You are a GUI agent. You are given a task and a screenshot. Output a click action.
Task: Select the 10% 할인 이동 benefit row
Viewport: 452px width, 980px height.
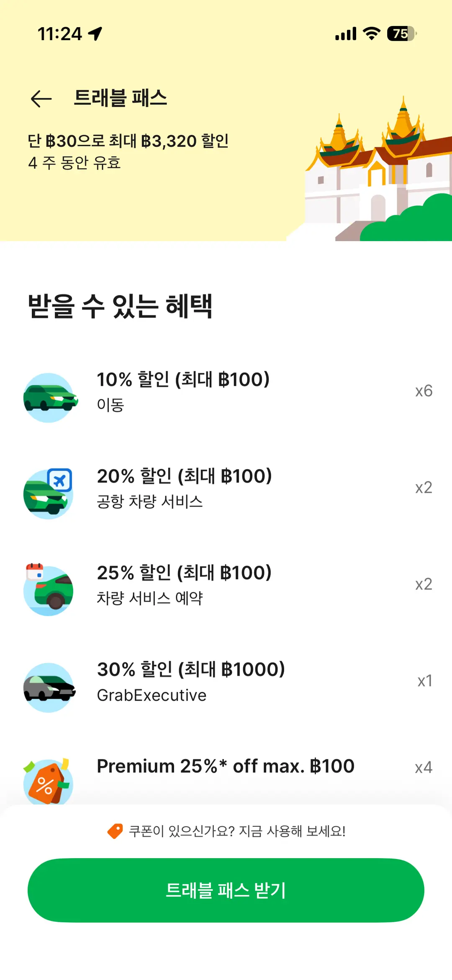click(x=226, y=391)
